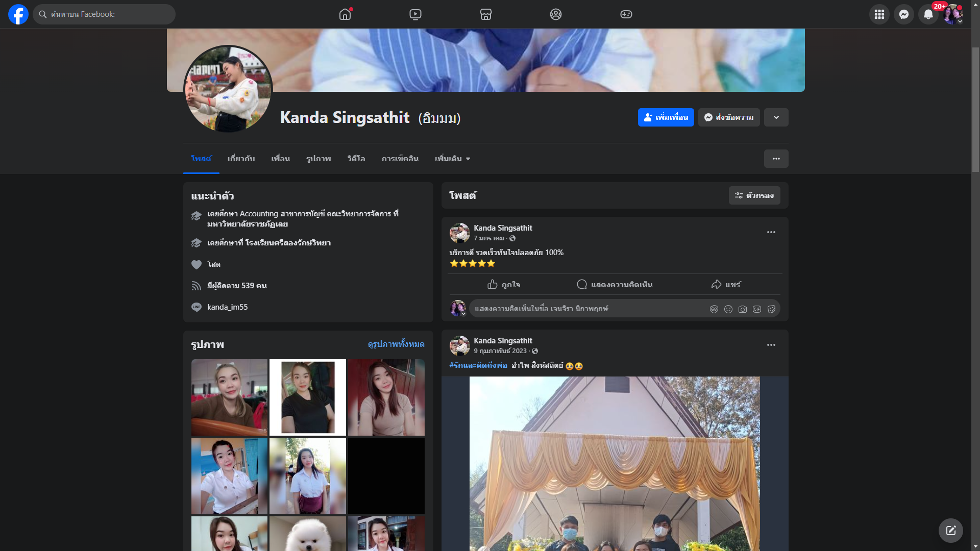Open first post's three-dot options menu
Viewport: 980px width, 551px height.
tap(771, 232)
